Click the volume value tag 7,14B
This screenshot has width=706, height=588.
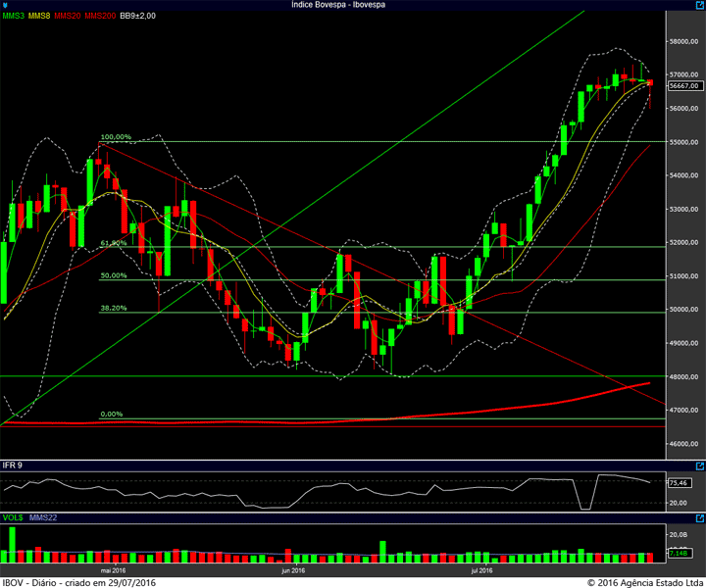point(680,553)
